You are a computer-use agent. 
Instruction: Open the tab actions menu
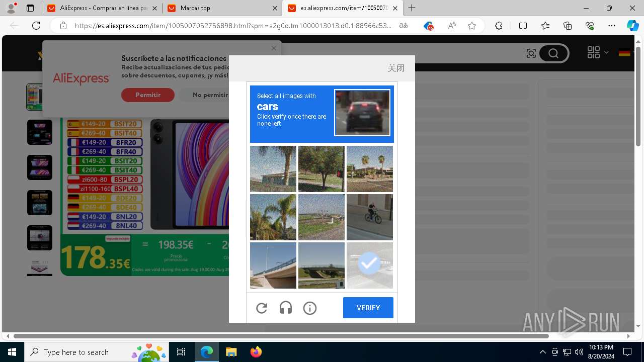pos(30,8)
